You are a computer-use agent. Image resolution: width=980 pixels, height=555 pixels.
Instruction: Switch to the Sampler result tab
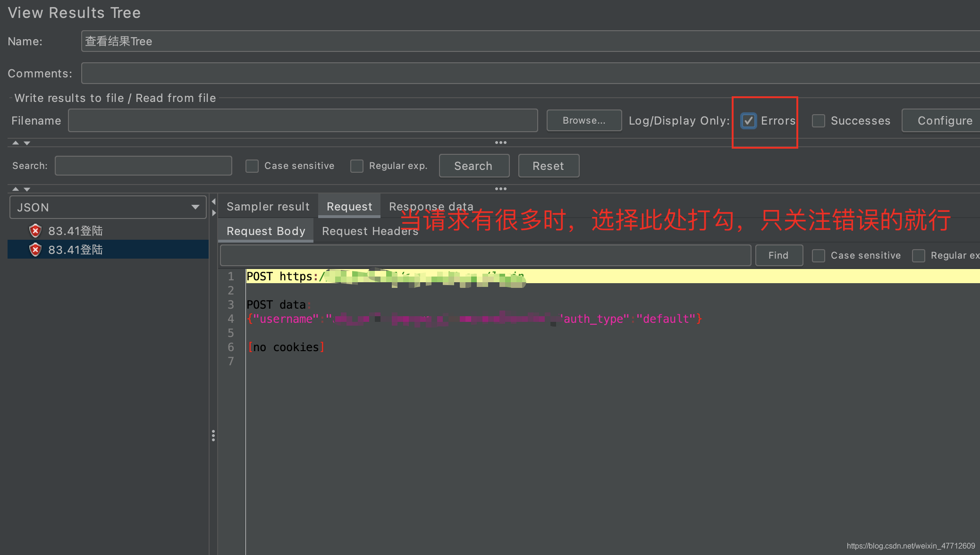coord(268,207)
